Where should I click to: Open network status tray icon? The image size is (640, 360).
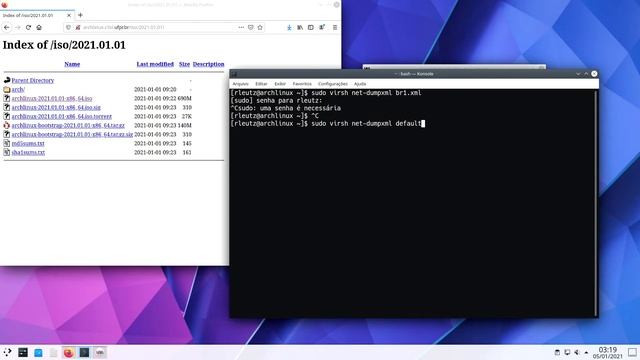567,352
